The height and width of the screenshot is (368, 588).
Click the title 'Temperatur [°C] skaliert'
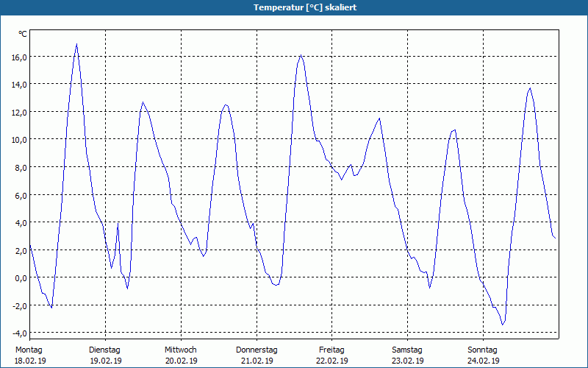pos(305,7)
